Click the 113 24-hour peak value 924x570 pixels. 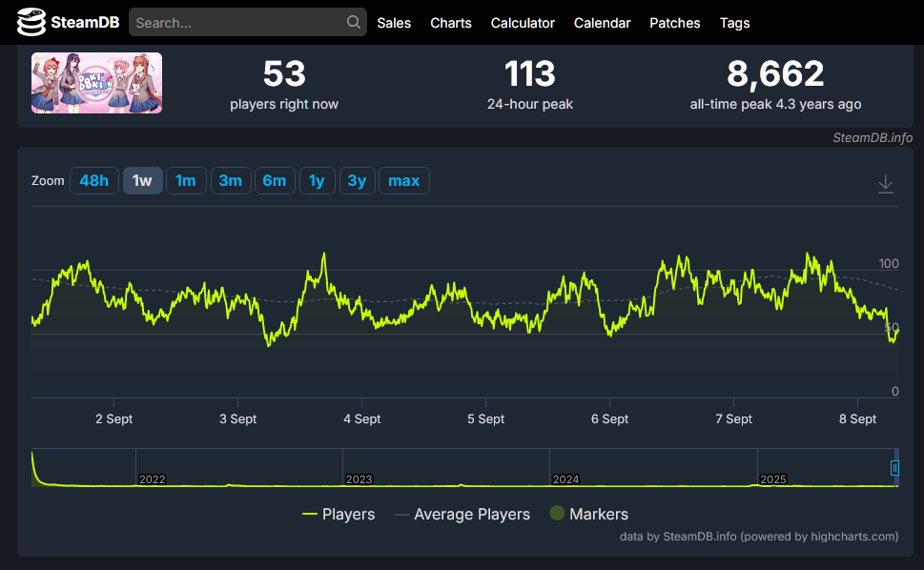coord(530,73)
